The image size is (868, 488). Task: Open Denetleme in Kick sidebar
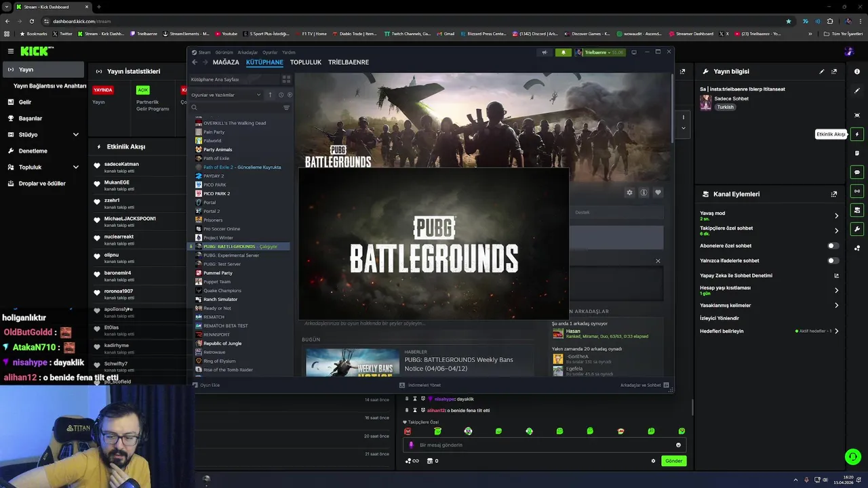(33, 150)
